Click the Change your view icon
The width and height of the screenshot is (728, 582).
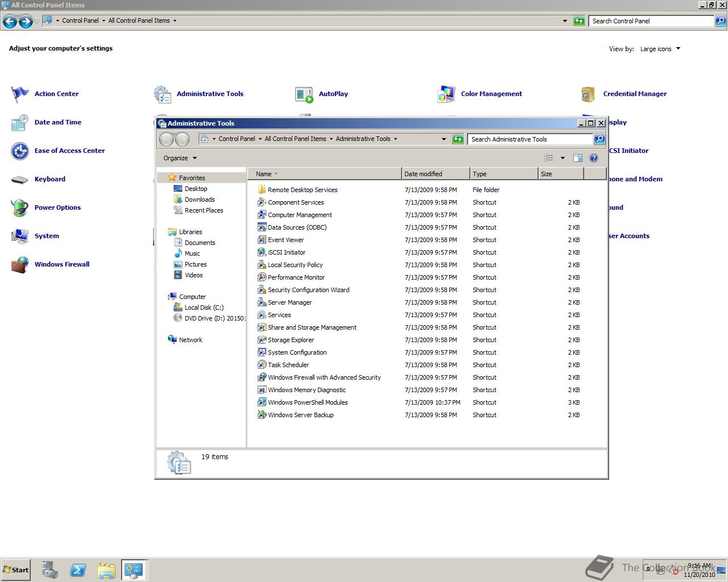549,158
